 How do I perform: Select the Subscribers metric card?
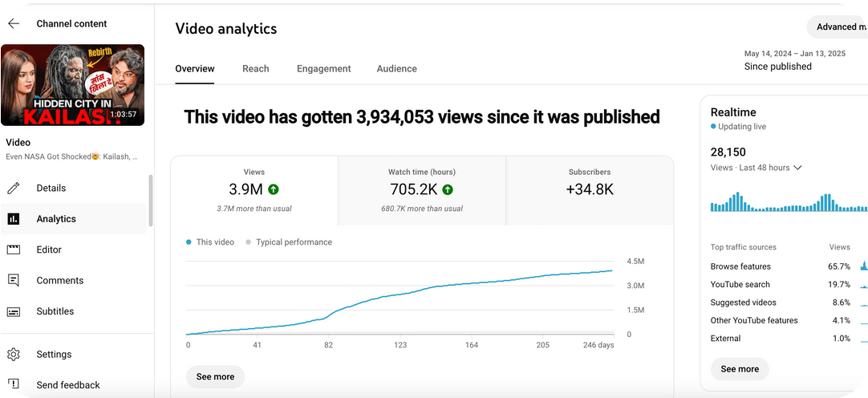pyautogui.click(x=589, y=191)
